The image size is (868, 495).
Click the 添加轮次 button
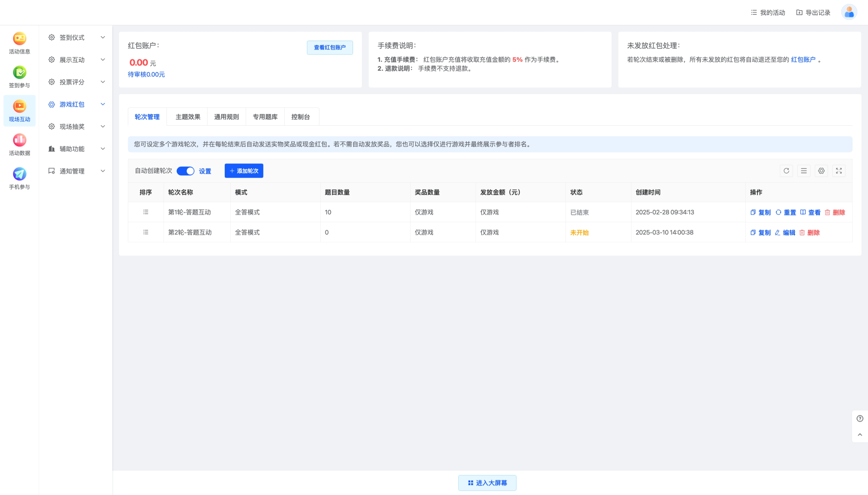click(x=243, y=171)
